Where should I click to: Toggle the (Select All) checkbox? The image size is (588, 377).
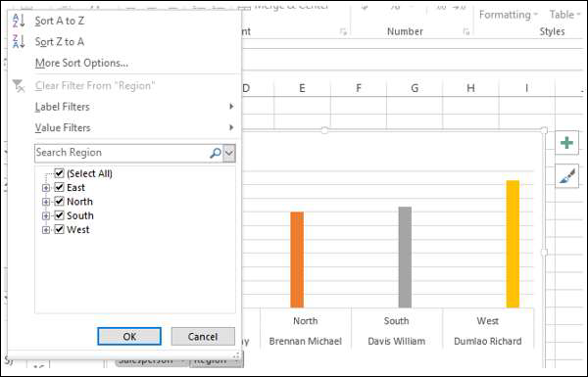[59, 173]
